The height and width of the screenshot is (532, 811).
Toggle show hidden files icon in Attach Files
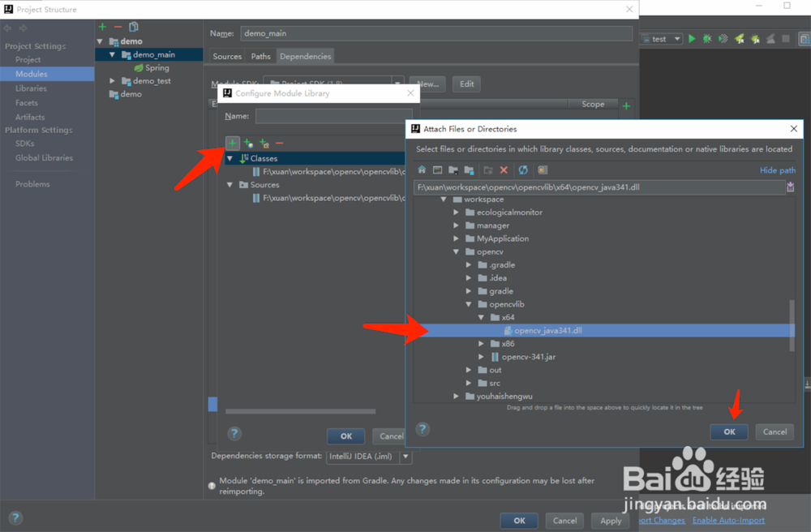point(543,170)
